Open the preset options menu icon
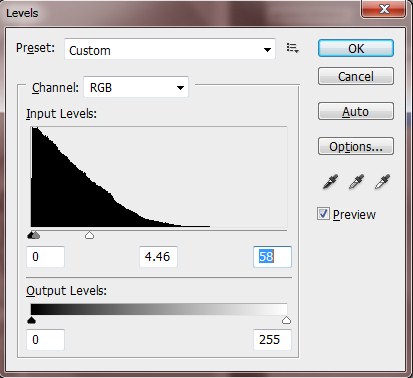The height and width of the screenshot is (378, 413). tap(292, 48)
